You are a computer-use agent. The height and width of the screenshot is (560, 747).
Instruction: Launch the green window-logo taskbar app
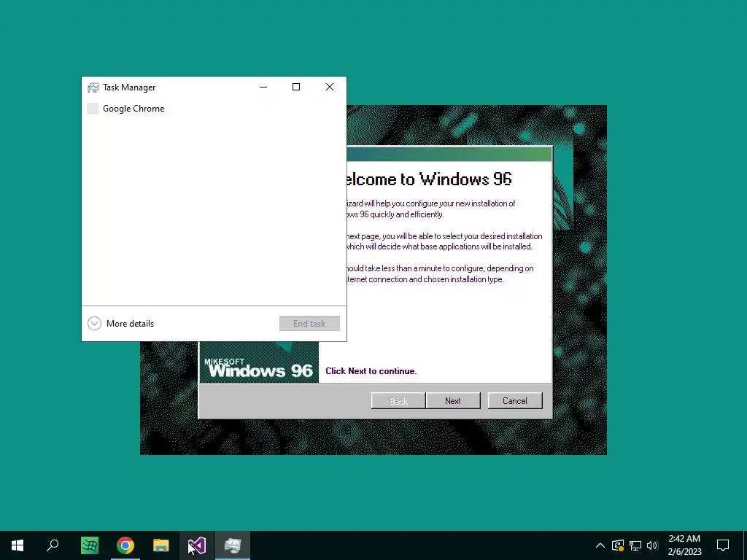(90, 545)
